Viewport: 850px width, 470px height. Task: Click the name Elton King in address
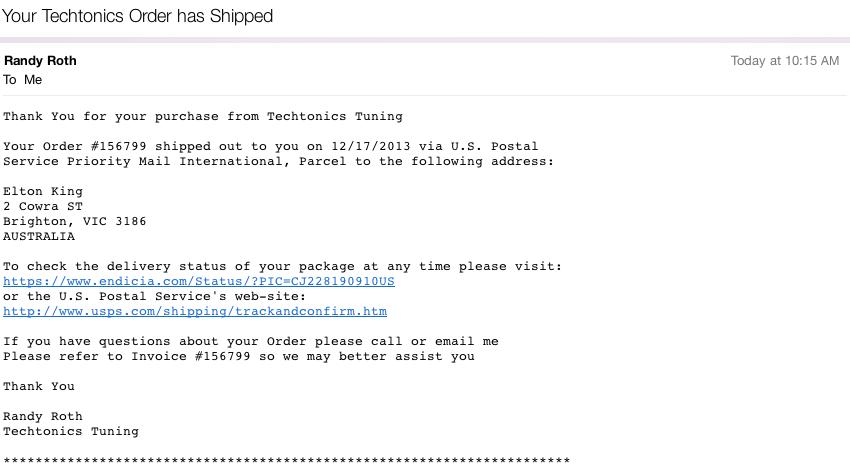pos(43,191)
